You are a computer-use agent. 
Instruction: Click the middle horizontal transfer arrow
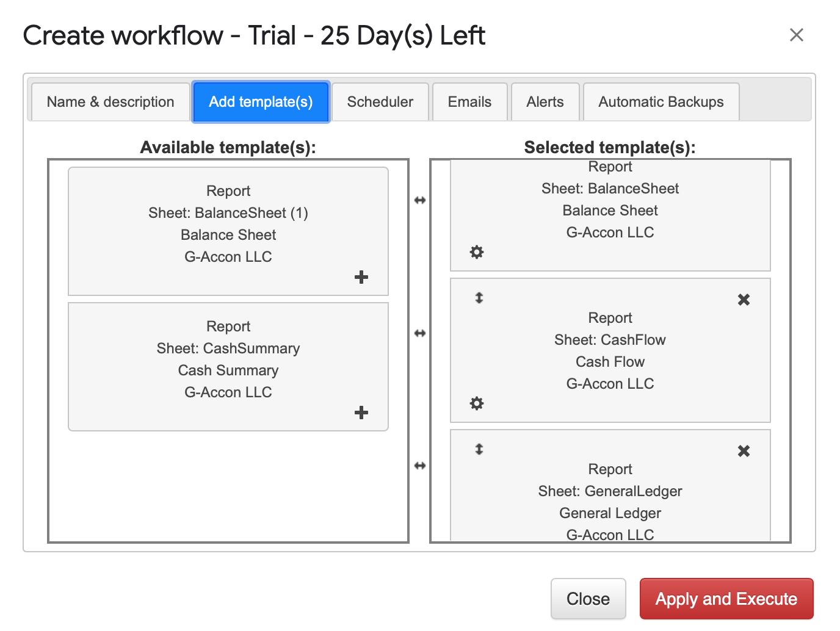point(420,333)
